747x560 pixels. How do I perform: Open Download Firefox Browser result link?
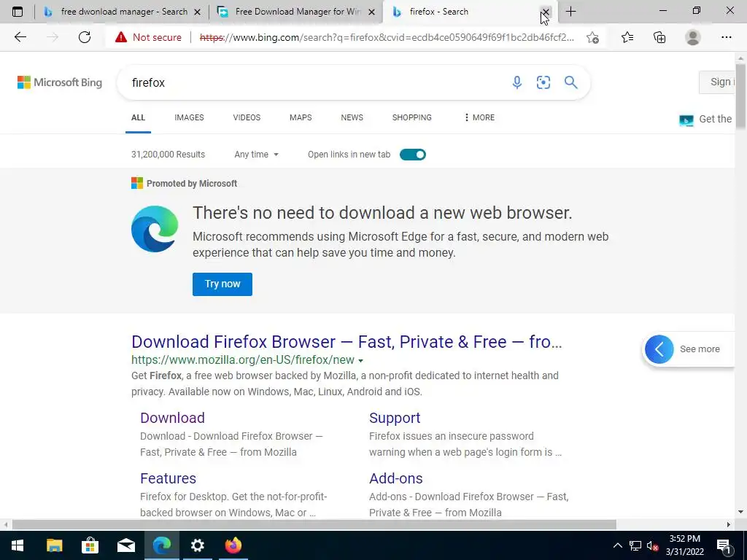pos(347,342)
